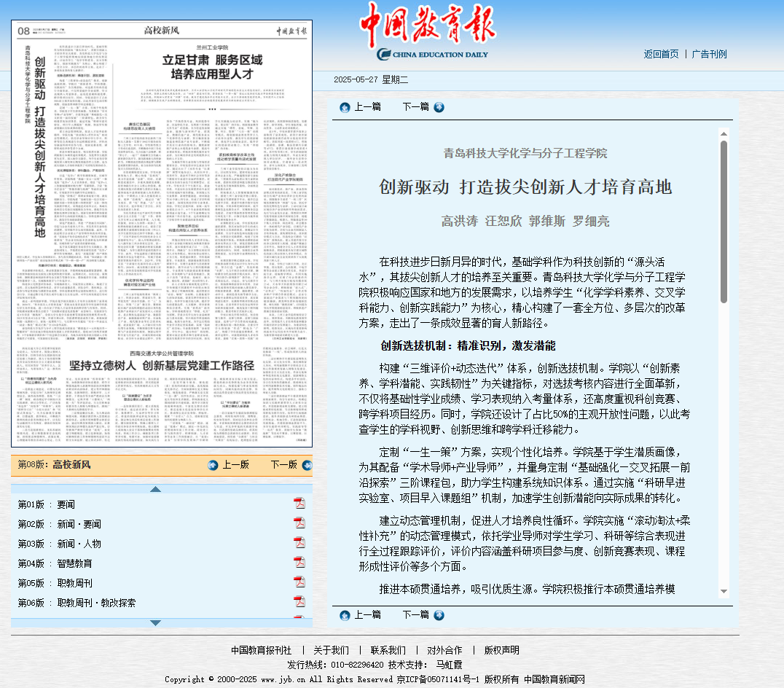Click the article scrollbar up arrow
Viewport: 784px width, 688px height.
coord(724,133)
